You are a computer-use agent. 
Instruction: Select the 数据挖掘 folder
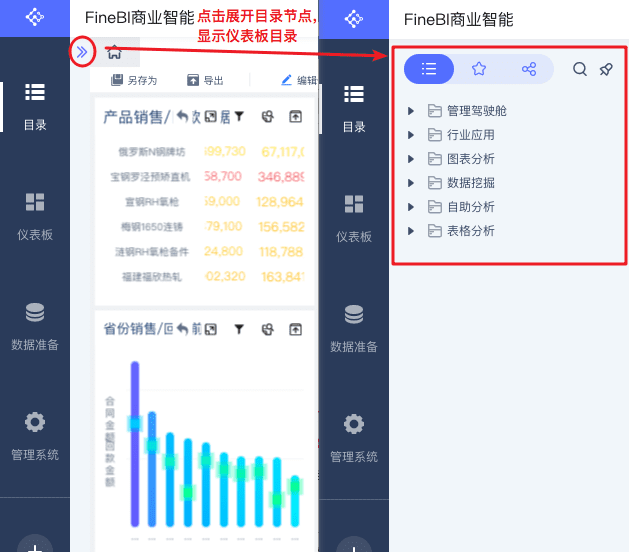tap(461, 183)
